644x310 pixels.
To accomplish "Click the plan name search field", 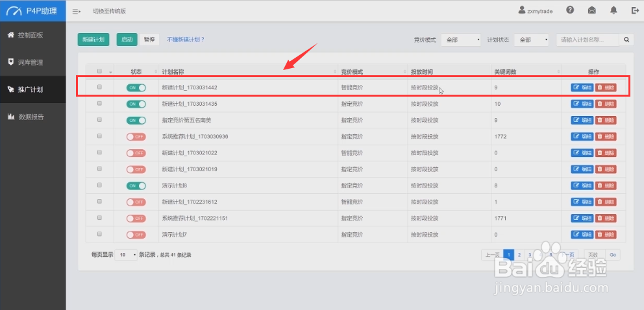I will (x=588, y=40).
